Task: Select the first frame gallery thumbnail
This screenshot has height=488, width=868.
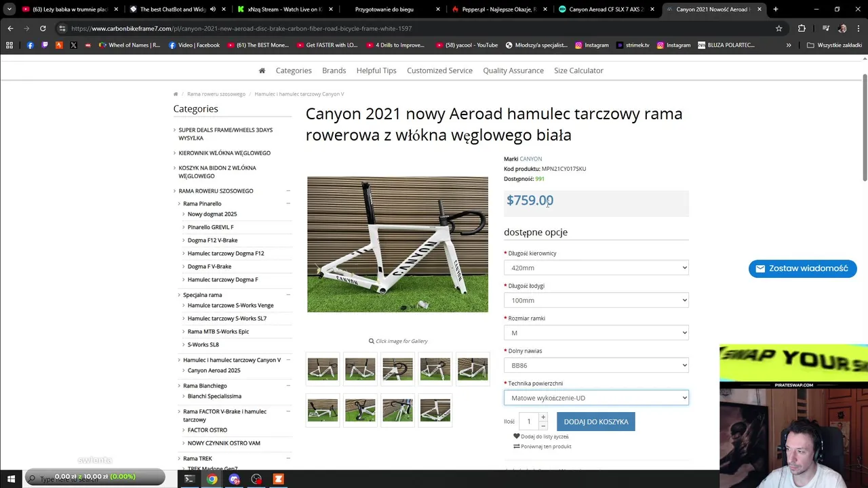Action: pyautogui.click(x=323, y=369)
